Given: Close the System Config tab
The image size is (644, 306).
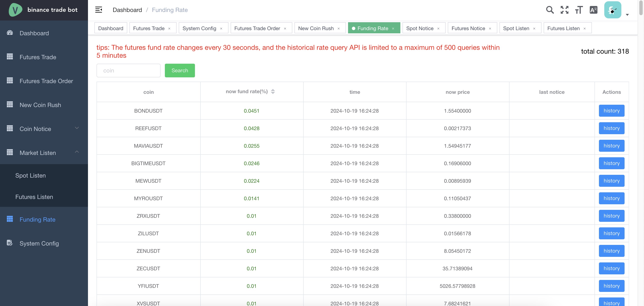Looking at the screenshot, I should point(221,28).
